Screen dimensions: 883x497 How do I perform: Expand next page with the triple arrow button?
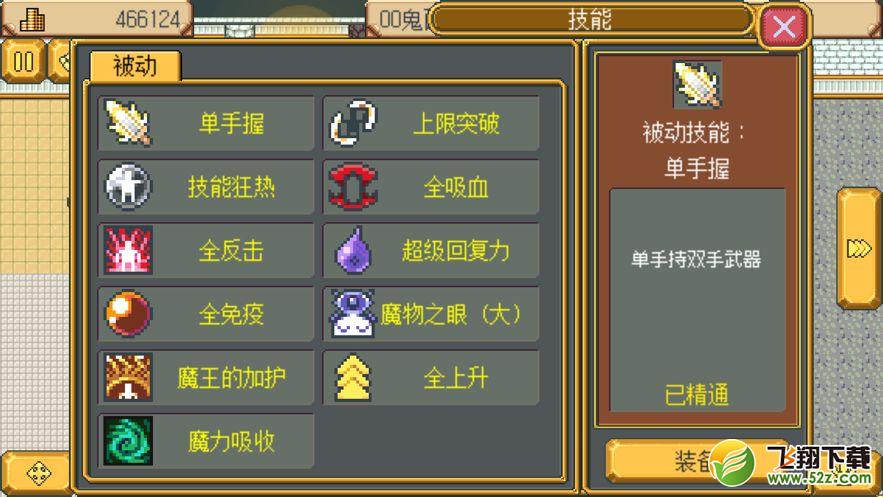pyautogui.click(x=859, y=248)
